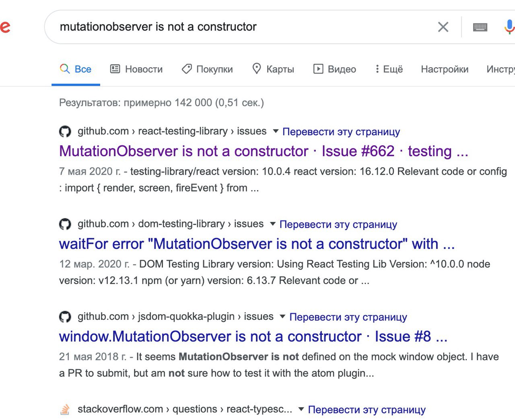Translate the stackoverflow result page
Image resolution: width=515 pixels, height=420 pixels.
[x=367, y=410]
